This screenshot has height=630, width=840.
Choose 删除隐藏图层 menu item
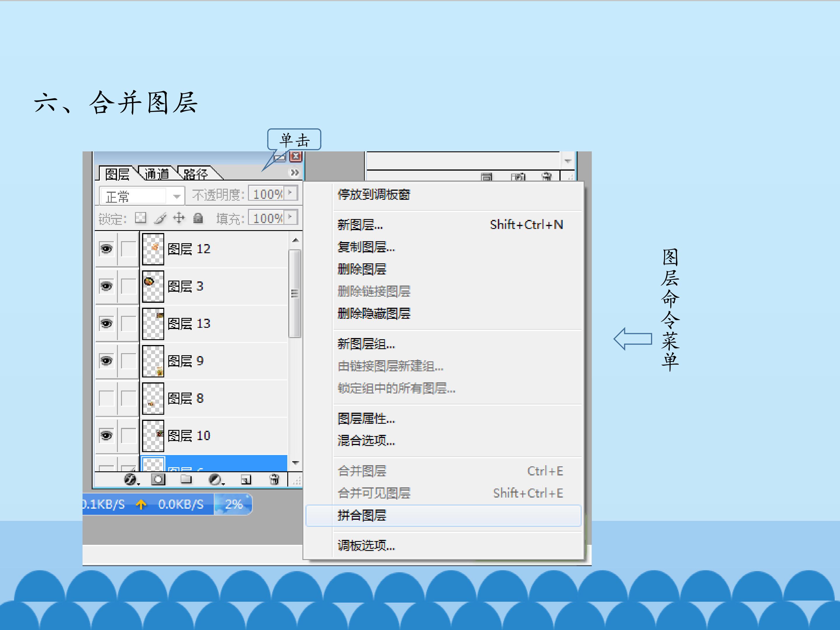pos(443,314)
